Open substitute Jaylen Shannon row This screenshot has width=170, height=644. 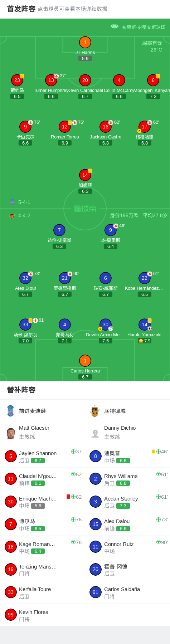[x=43, y=456]
